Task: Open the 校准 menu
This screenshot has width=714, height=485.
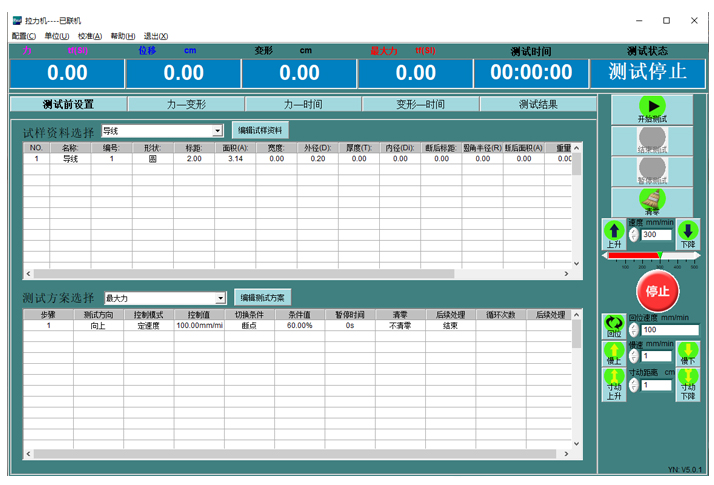Action: tap(90, 36)
